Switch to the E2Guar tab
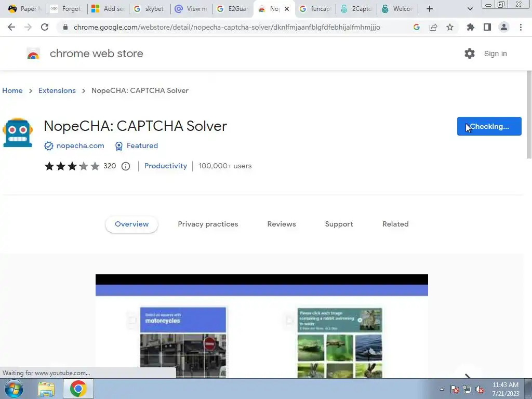 (x=233, y=9)
